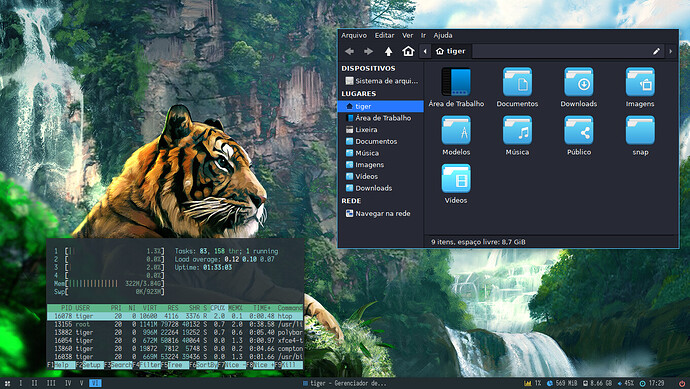Open Imagens in the sidebar
The height and width of the screenshot is (389, 690).
pos(381,165)
